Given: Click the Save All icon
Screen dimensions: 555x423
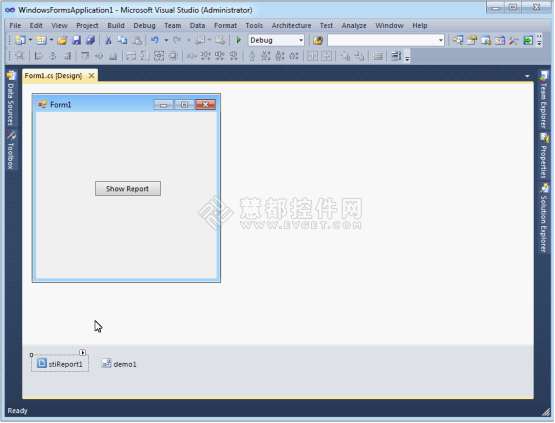Looking at the screenshot, I should click(x=91, y=40).
